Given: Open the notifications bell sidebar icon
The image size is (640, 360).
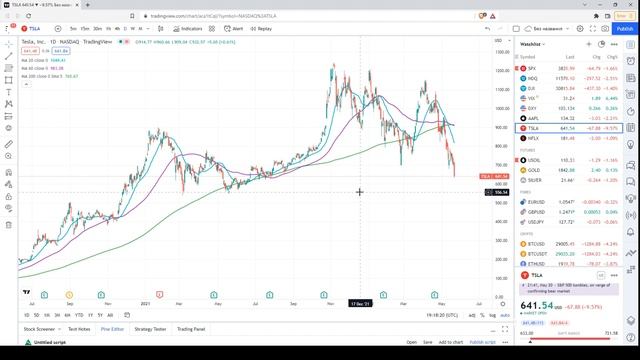Looking at the screenshot, I should (631, 232).
